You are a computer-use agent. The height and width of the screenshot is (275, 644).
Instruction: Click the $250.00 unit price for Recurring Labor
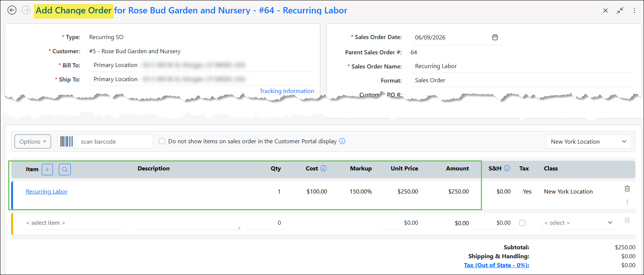tap(407, 192)
